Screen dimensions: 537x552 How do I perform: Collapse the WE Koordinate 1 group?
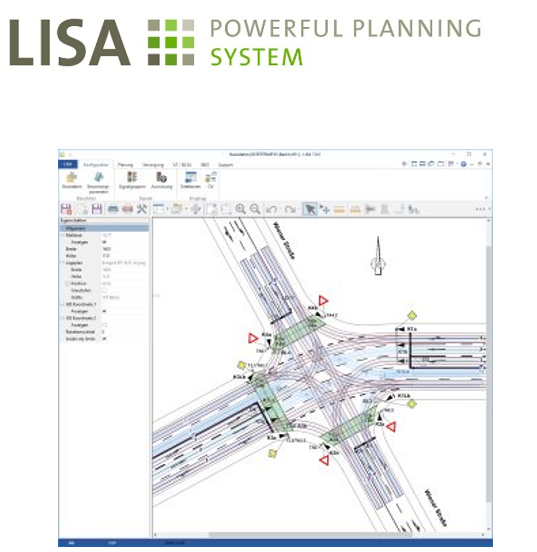point(63,304)
